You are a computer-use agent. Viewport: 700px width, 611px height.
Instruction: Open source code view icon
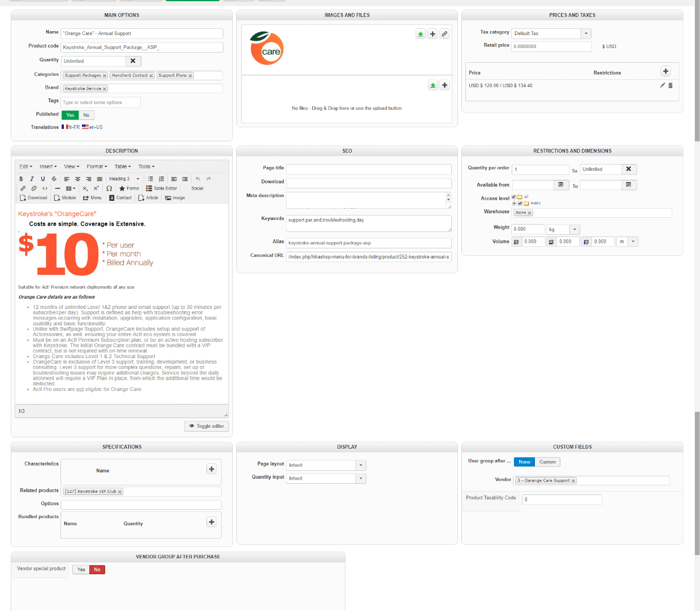click(45, 188)
